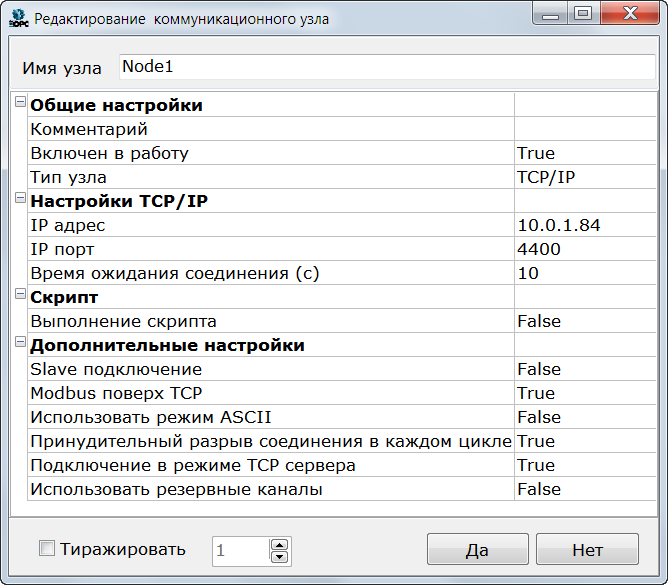This screenshot has height=585, width=668.
Task: Collapse the Дополнительные настройки section
Action: tap(20, 342)
